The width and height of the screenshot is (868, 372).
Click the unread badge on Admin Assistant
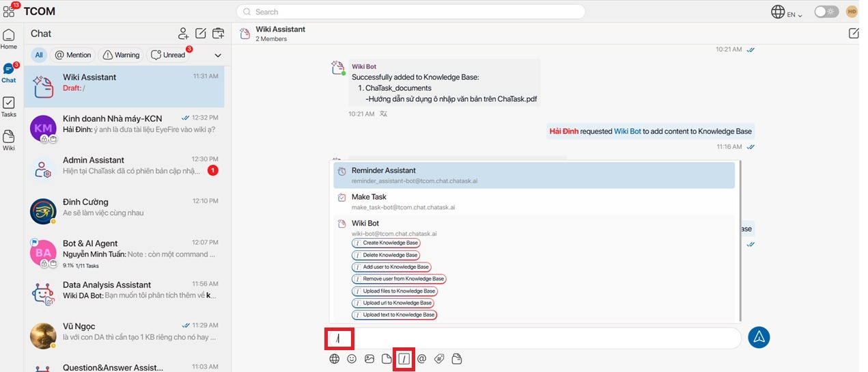click(x=212, y=170)
